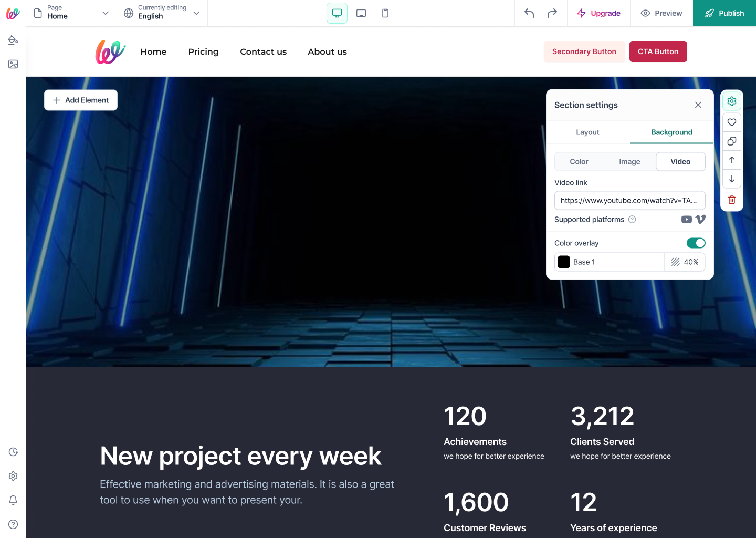Open the Pricing menu item
The width and height of the screenshot is (756, 538).
pyautogui.click(x=204, y=51)
